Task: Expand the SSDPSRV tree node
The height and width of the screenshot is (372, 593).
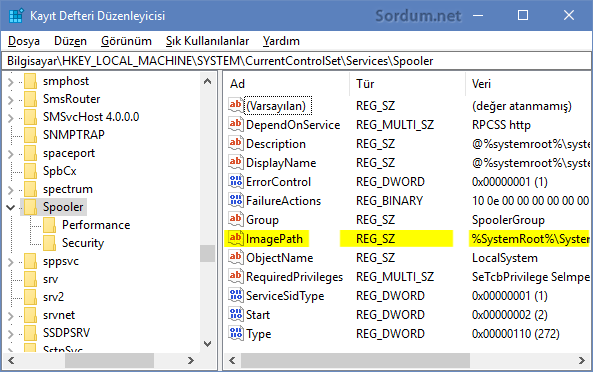Action: click(x=11, y=334)
